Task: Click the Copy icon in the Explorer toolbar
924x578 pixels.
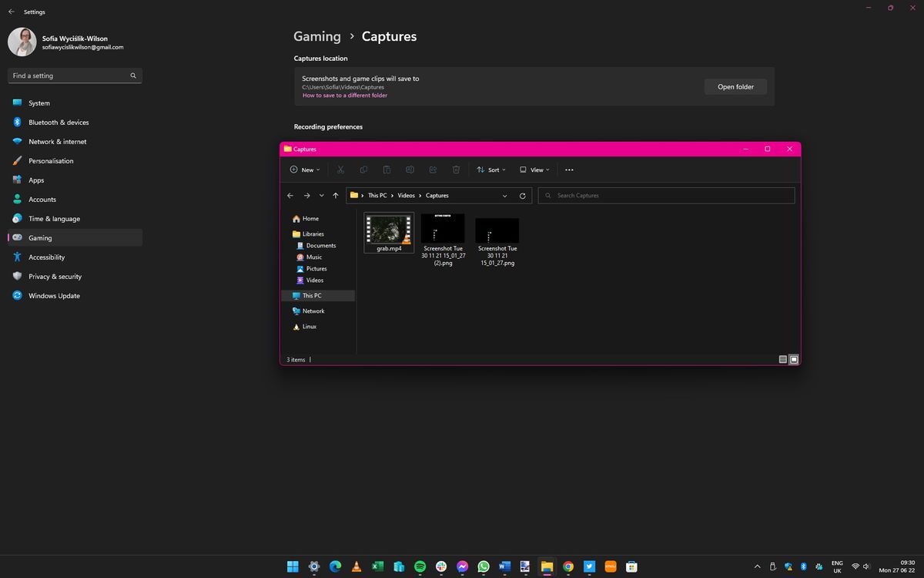Action: (x=363, y=170)
